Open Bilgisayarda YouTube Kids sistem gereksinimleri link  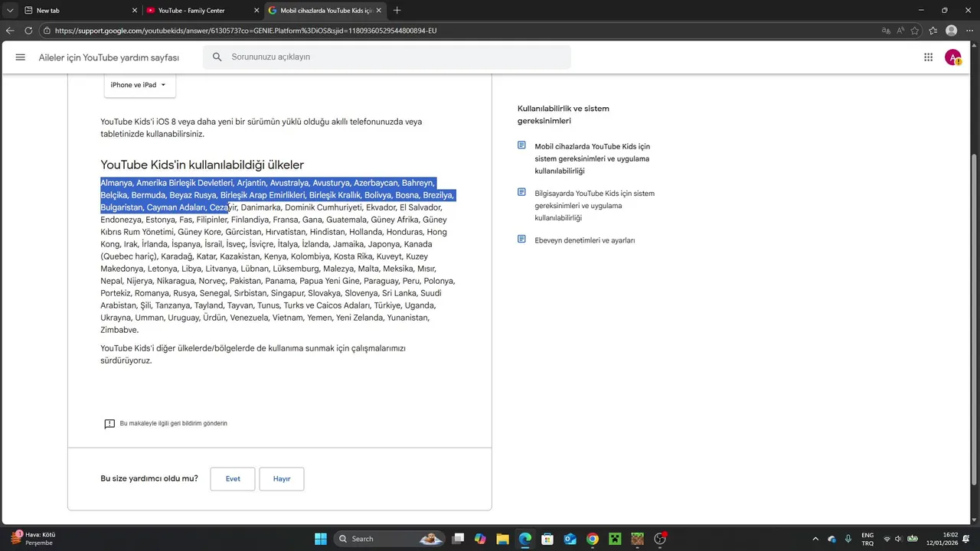point(594,206)
